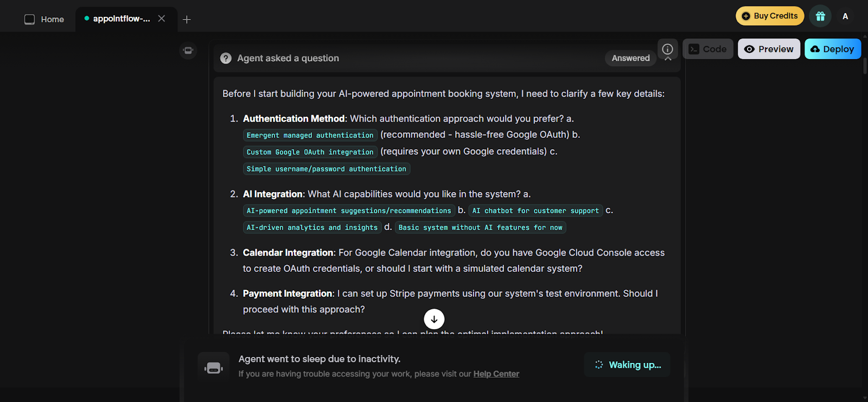
Task: Select AI-powered appointment suggestions/recommendations chip
Action: click(349, 210)
